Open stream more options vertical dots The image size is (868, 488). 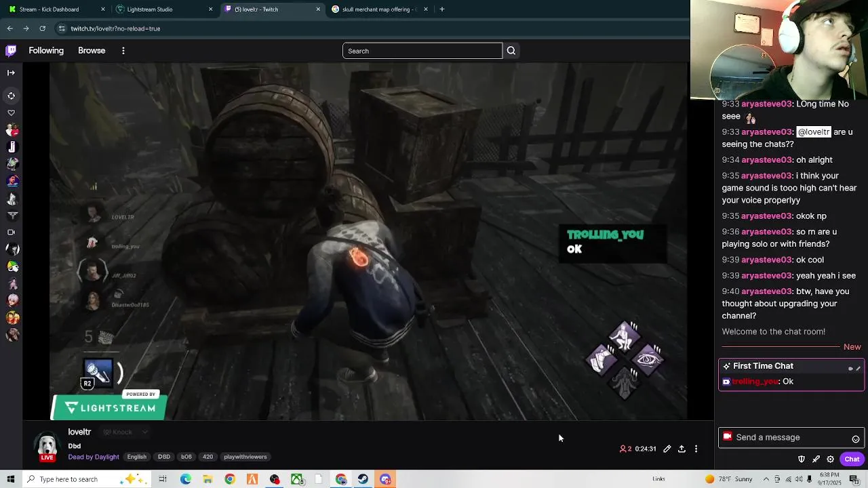[x=696, y=449]
